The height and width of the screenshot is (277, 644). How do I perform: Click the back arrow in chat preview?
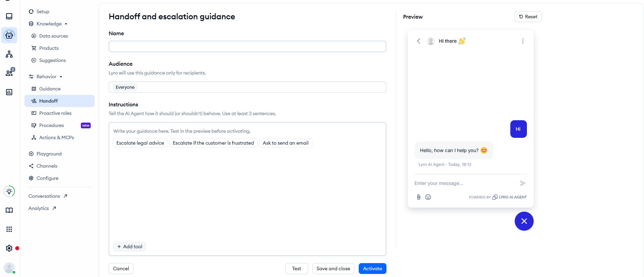point(419,41)
